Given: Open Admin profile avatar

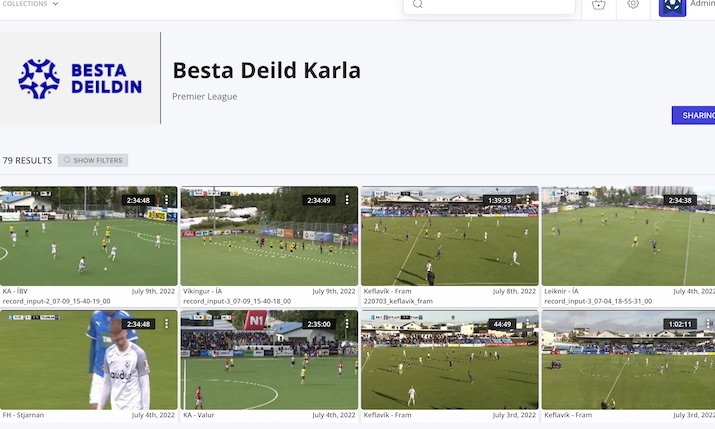Looking at the screenshot, I should 672,6.
